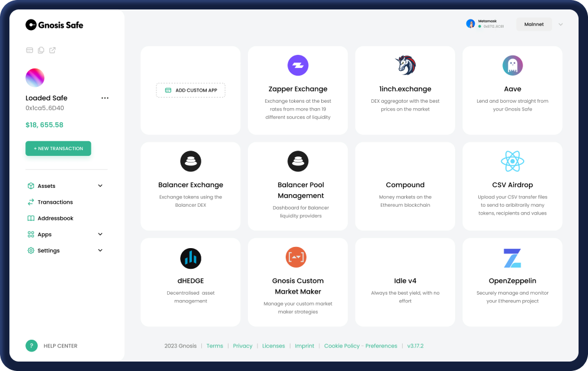
Task: Click the Metamask wallet address text
Action: [x=494, y=27]
